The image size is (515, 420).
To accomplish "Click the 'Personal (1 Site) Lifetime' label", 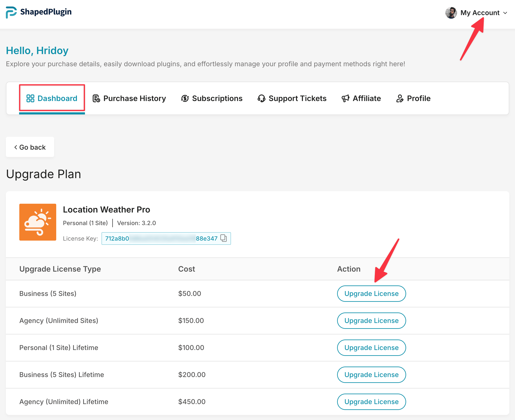I will pos(59,348).
